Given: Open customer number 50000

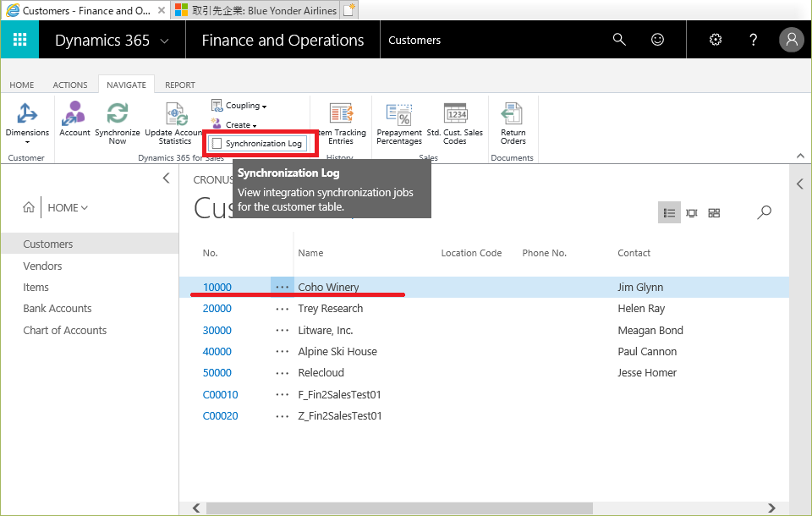Looking at the screenshot, I should point(217,373).
